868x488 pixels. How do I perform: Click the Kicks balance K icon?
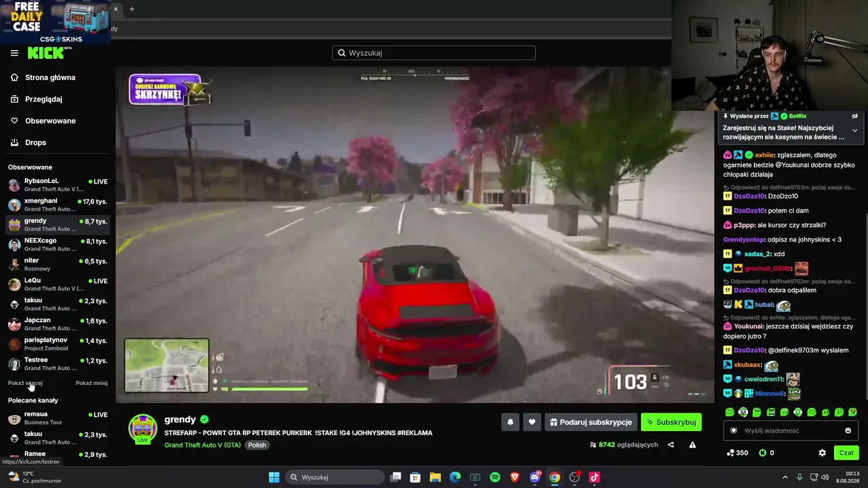coord(762,453)
